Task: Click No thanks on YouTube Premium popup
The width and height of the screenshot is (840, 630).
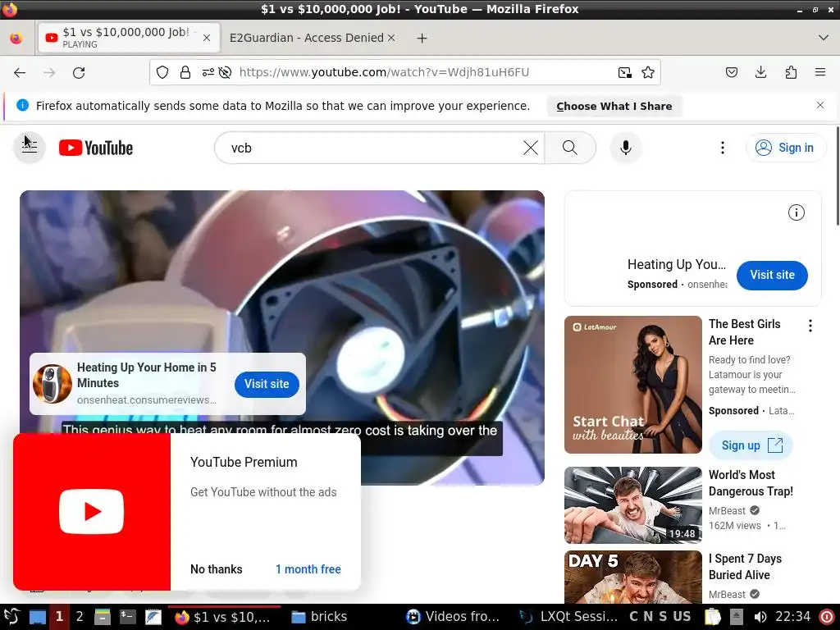Action: coord(217,569)
